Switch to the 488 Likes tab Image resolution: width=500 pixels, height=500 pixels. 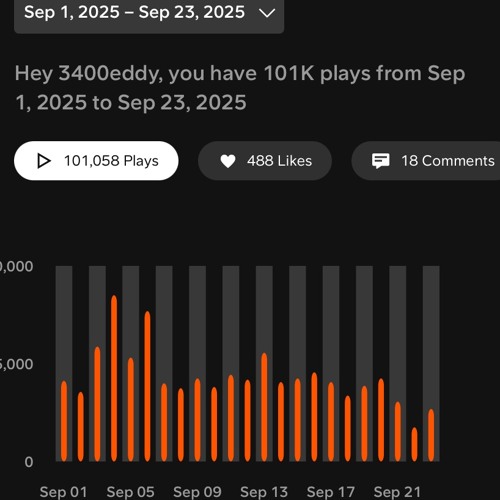pyautogui.click(x=265, y=161)
